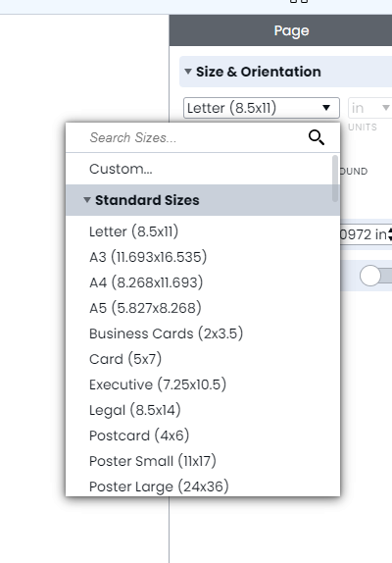Click the Search Sizes input field
Viewport: 392px width, 563px height.
tap(194, 137)
